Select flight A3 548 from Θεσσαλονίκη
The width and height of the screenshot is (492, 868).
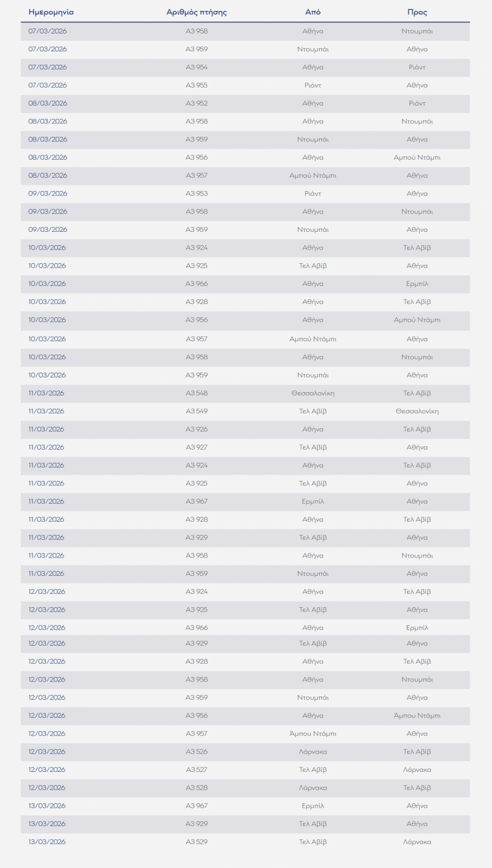pos(197,393)
